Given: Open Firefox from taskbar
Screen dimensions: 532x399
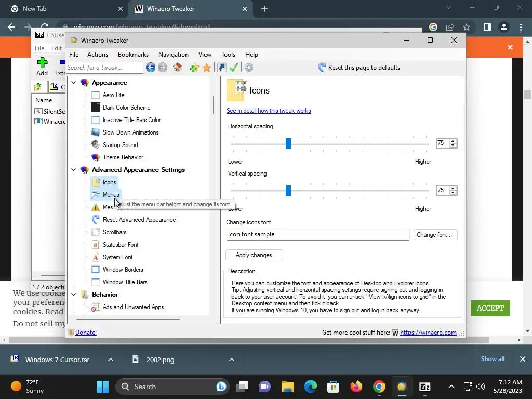Looking at the screenshot, I should (x=356, y=387).
